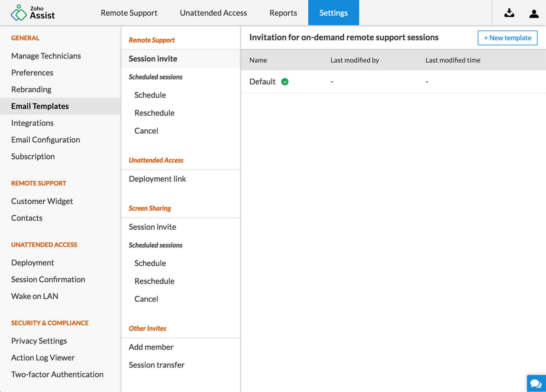Click the Last modified time column header

tap(453, 60)
